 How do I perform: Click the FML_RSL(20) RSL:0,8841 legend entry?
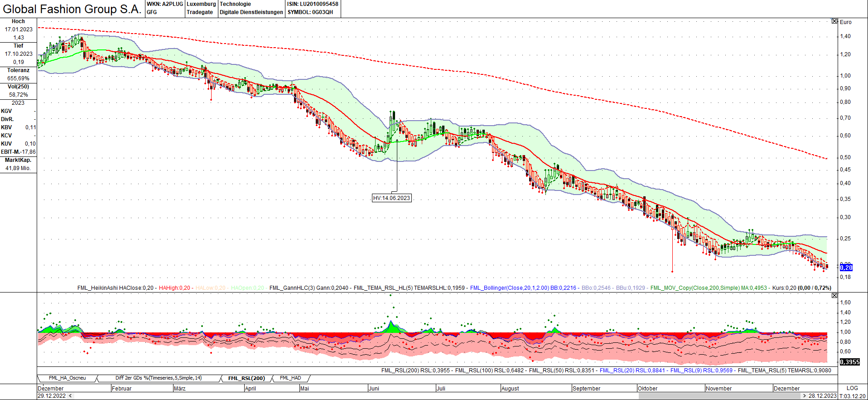632,371
